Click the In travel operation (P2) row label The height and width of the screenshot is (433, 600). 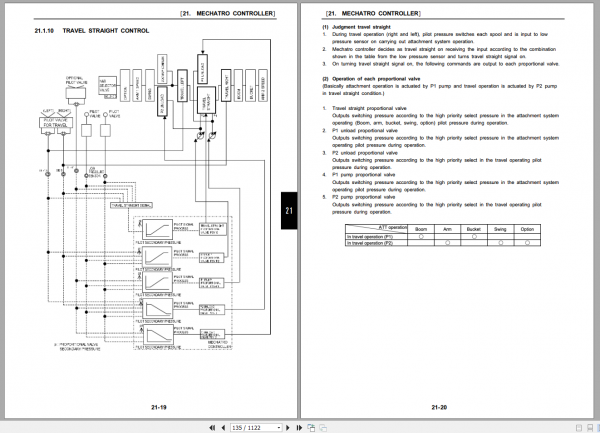coord(370,243)
